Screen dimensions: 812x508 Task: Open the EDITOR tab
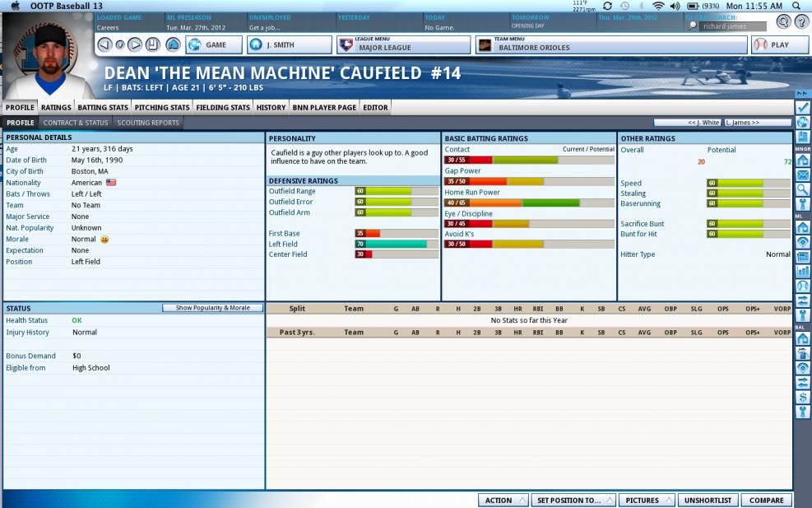(375, 107)
